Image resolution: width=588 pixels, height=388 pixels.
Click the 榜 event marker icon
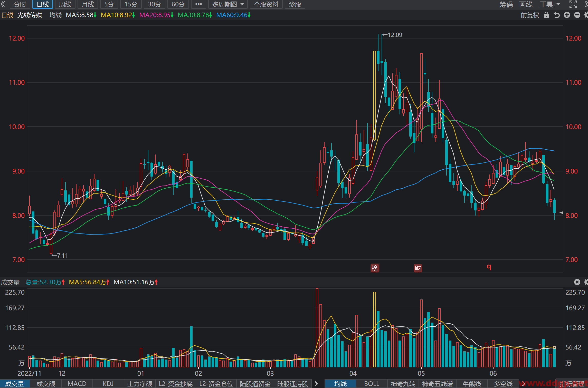coord(375,268)
